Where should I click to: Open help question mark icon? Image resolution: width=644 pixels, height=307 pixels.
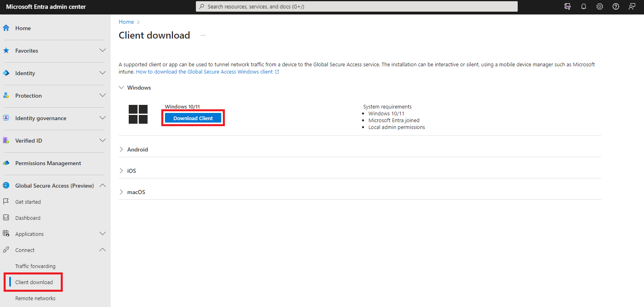click(x=616, y=6)
